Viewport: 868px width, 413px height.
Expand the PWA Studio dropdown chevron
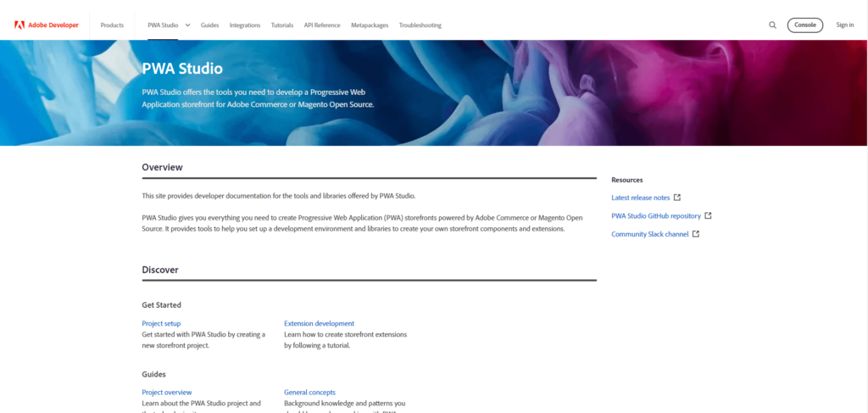(187, 25)
